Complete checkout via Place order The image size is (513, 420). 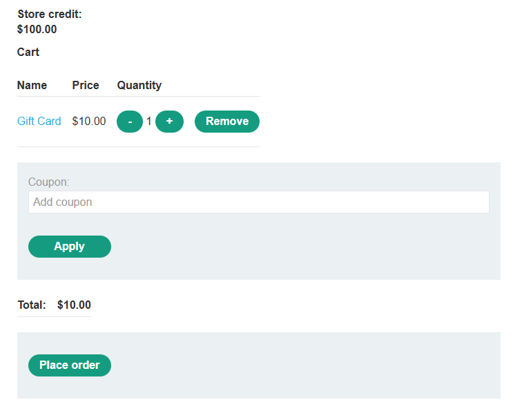tap(69, 365)
